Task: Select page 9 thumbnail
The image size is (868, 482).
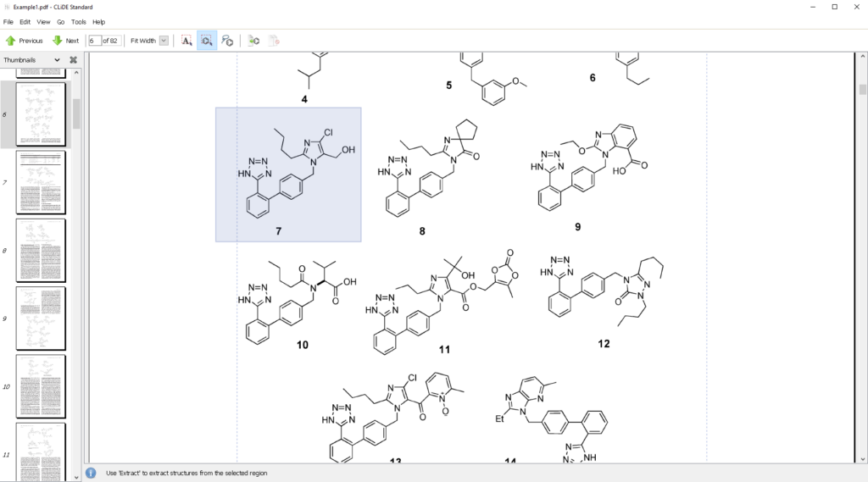Action: [41, 318]
